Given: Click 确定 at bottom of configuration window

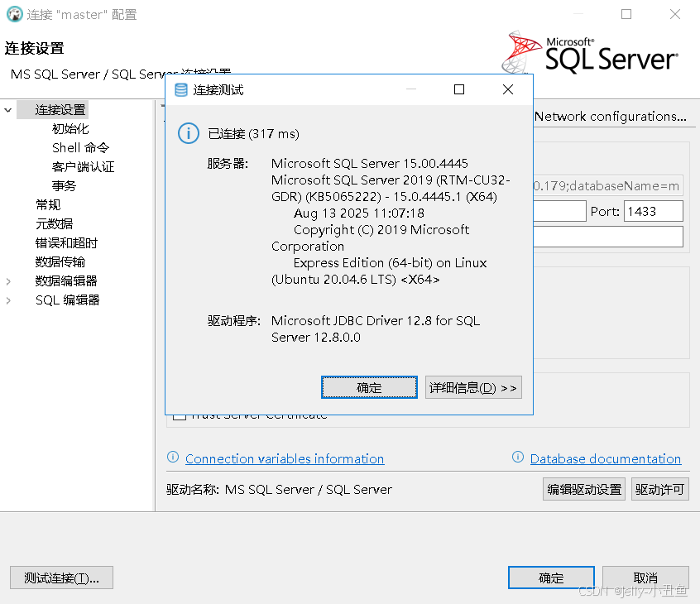Looking at the screenshot, I should coord(551,578).
